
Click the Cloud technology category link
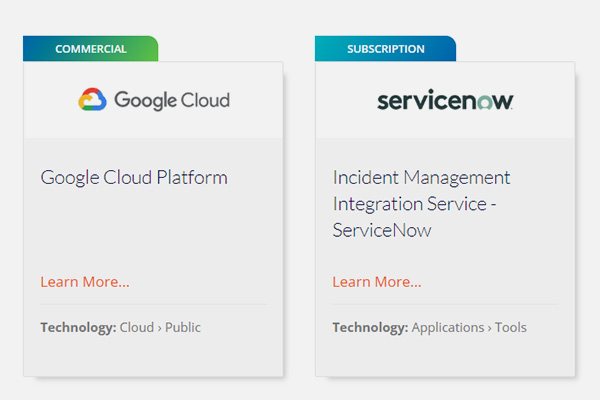137,327
